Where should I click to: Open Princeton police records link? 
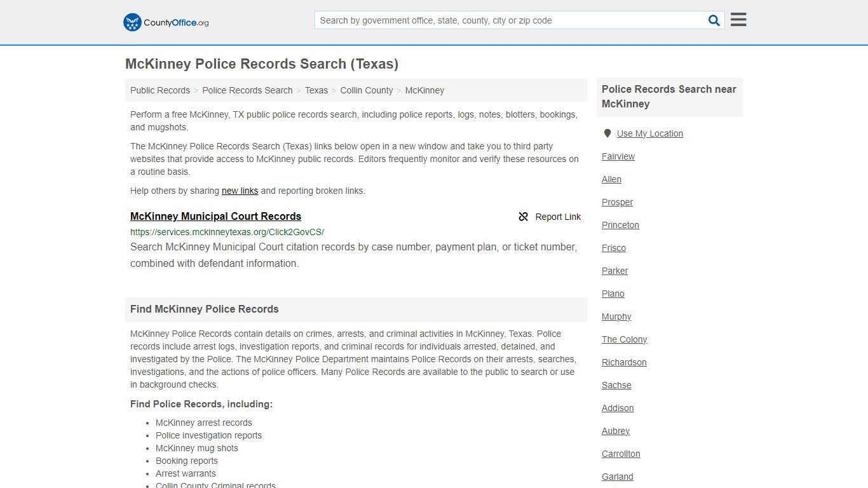point(620,225)
